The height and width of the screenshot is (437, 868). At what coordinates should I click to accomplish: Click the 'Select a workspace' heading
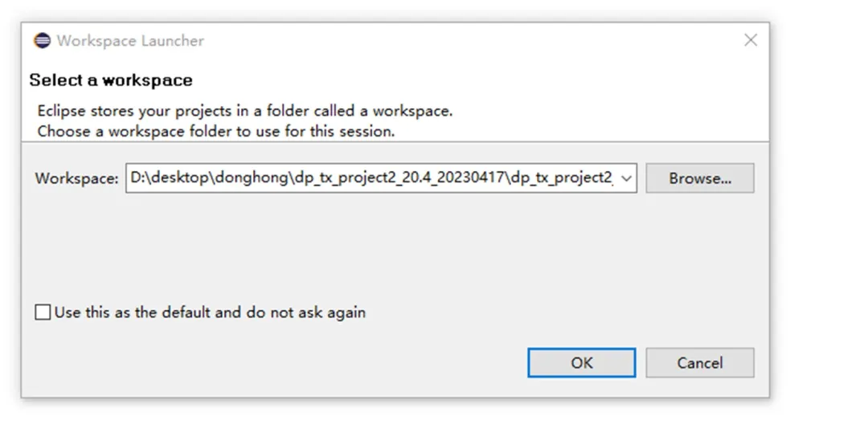[111, 80]
